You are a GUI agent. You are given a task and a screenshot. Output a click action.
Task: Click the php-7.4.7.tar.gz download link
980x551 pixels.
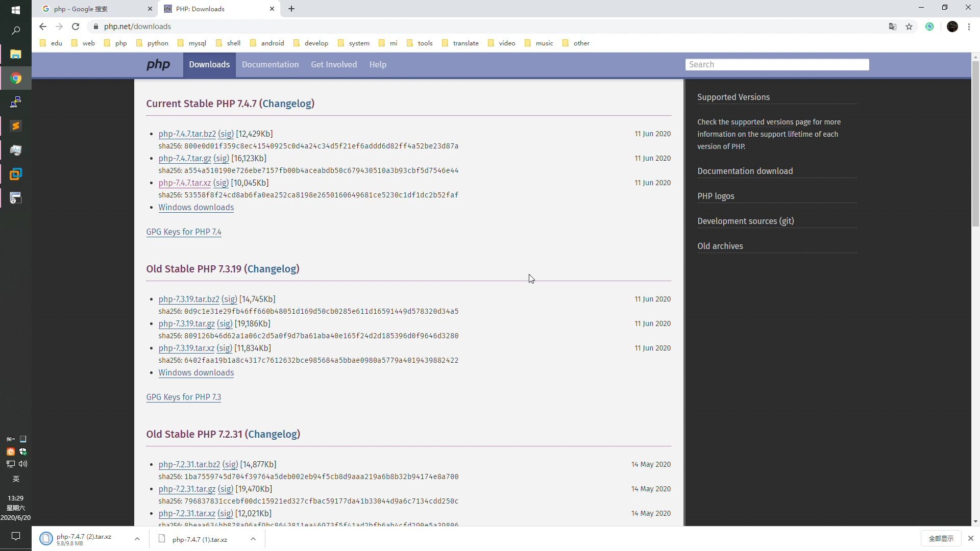coord(185,158)
